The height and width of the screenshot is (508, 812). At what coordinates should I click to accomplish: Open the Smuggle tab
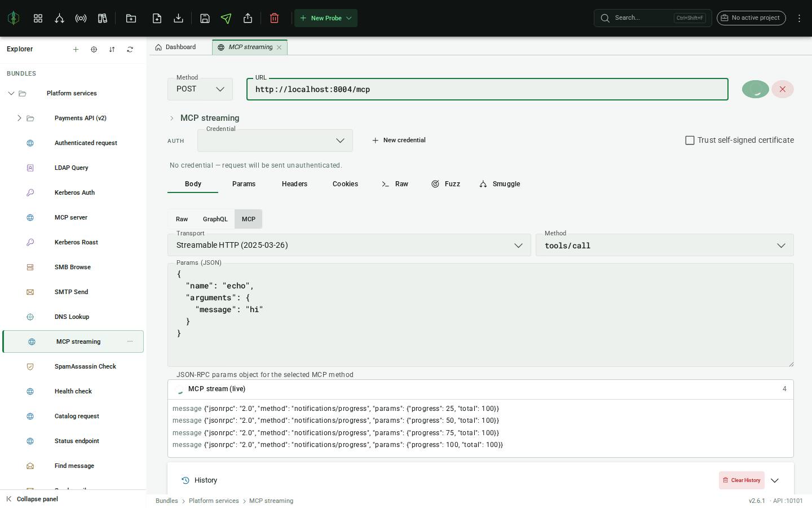500,184
